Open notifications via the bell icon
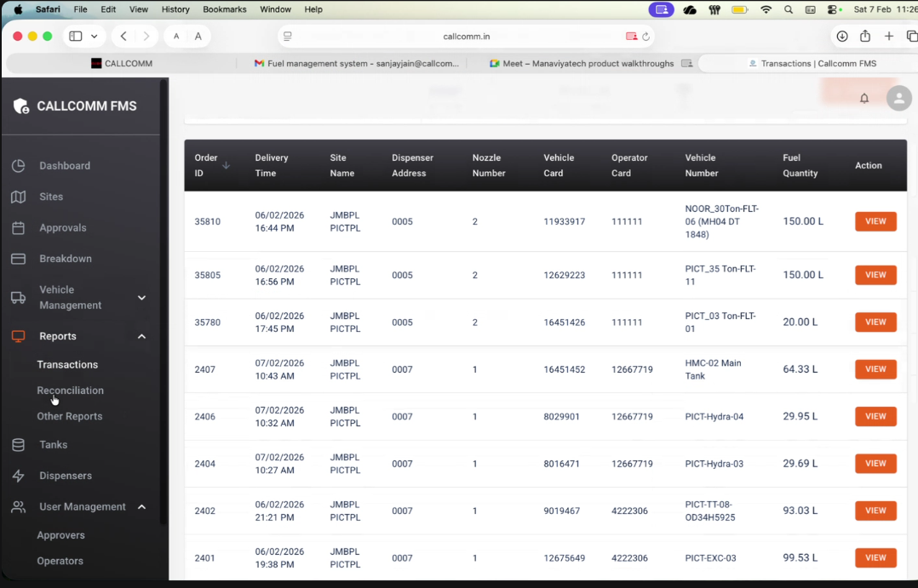This screenshot has height=588, width=918. 863,98
